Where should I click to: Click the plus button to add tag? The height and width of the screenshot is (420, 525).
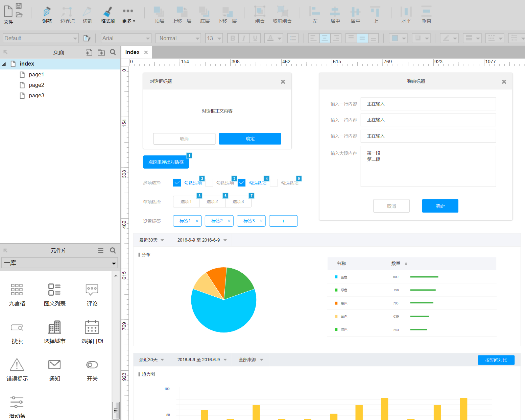point(283,221)
